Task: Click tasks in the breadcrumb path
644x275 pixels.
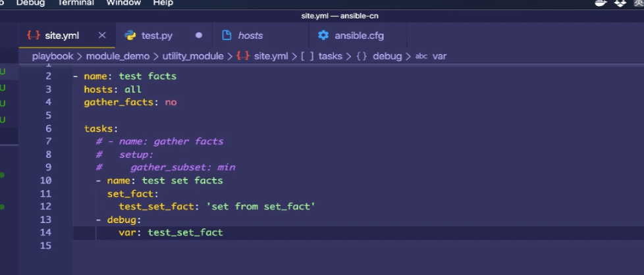Action: (330, 56)
